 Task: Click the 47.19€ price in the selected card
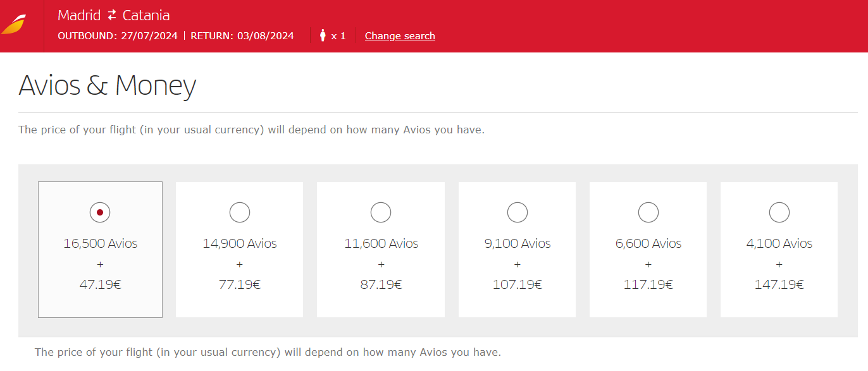[100, 284]
